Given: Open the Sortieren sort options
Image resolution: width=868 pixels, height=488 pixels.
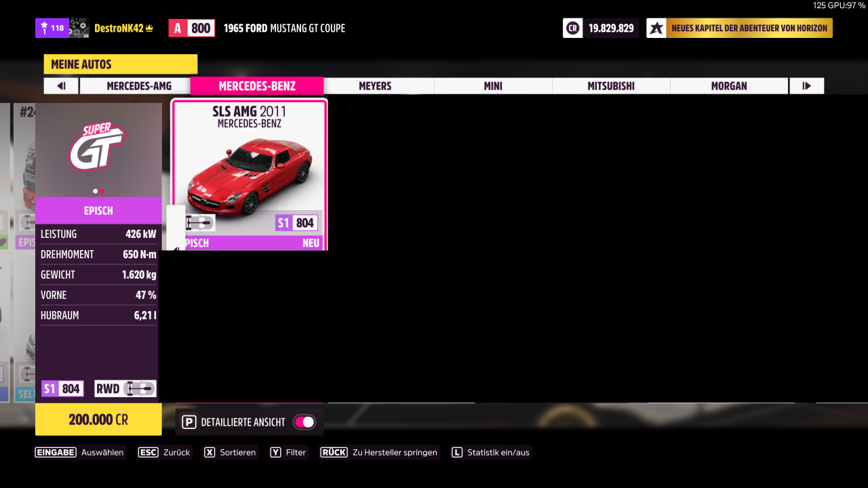Looking at the screenshot, I should 230,452.
